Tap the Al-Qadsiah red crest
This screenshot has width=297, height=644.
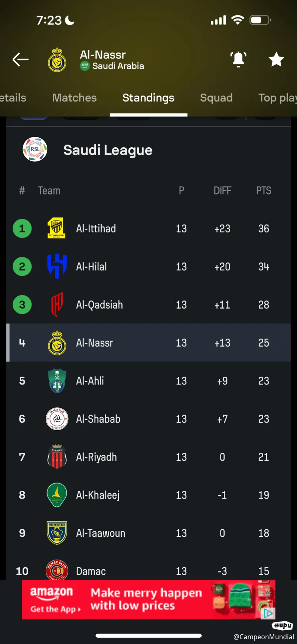57,305
